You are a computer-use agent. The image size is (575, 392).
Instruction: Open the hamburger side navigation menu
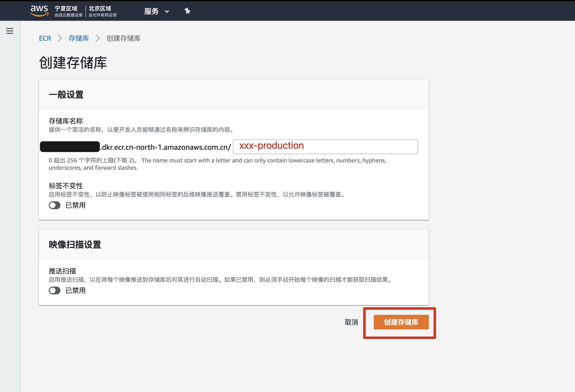pyautogui.click(x=10, y=31)
